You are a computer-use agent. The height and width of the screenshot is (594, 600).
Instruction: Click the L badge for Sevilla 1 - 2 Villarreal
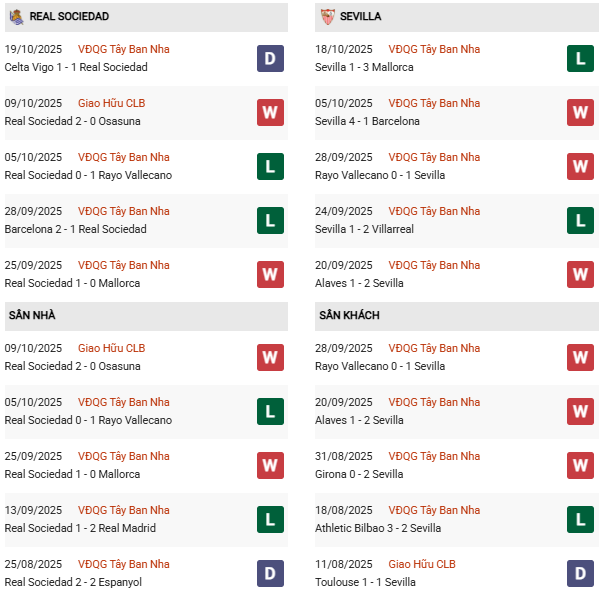tap(581, 220)
